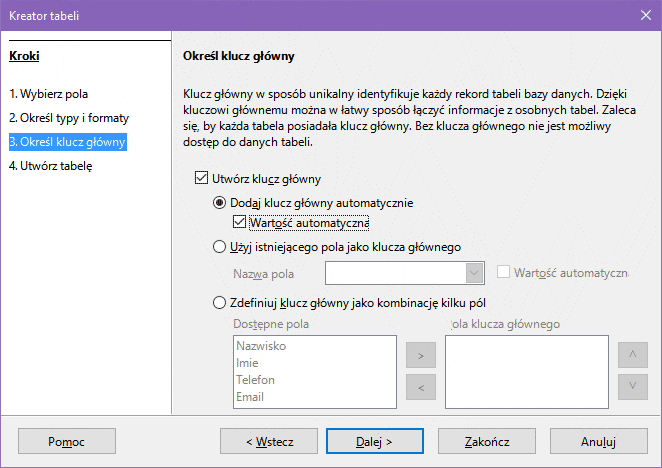Go to step 2 Określ typy i formaty
This screenshot has width=662, height=468.
coord(68,118)
